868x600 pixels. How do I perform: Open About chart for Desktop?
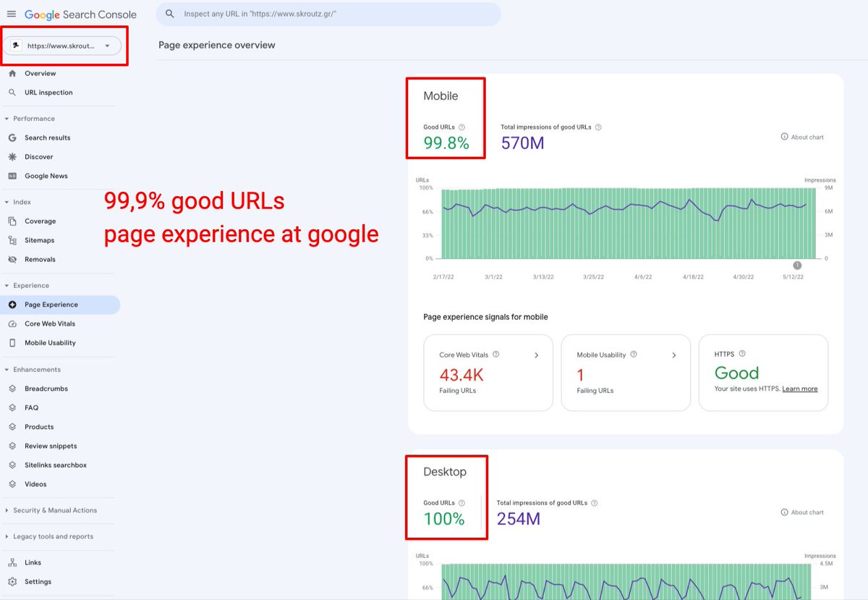click(x=802, y=512)
